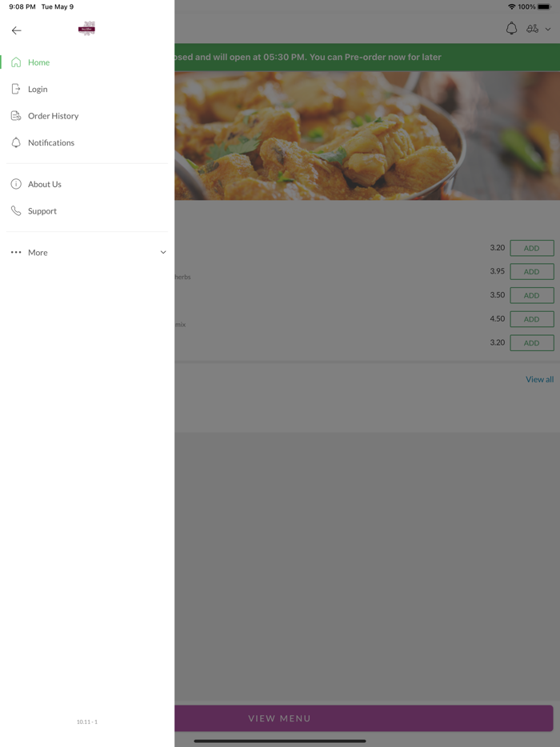Image resolution: width=560 pixels, height=747 pixels.
Task: Tap the curry dish banner image
Action: coord(367,136)
